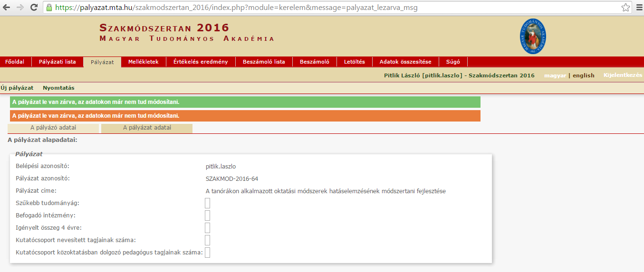Select the Pályázat menu tab
Viewport: 644px width, 272px height.
[102, 62]
